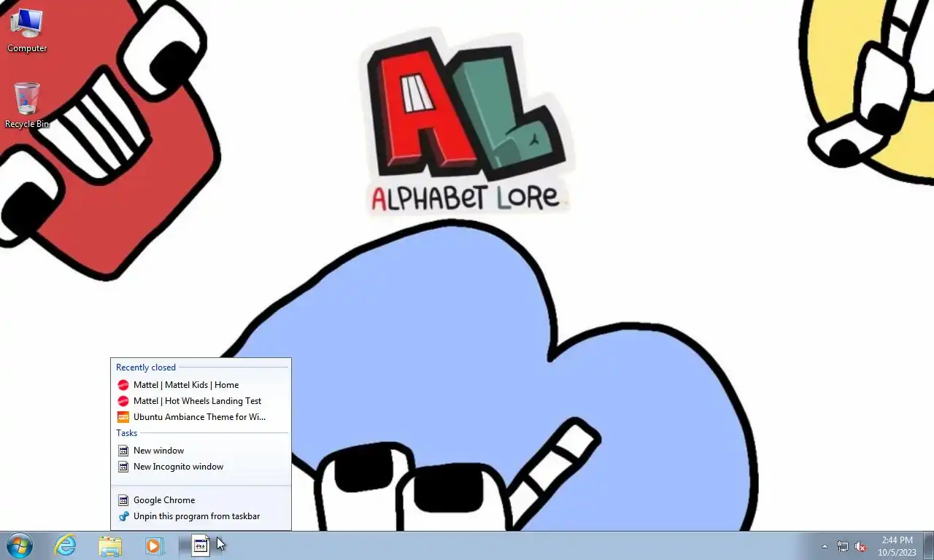Click the unpin pushpin icon
This screenshot has width=934, height=560.
coord(123,516)
